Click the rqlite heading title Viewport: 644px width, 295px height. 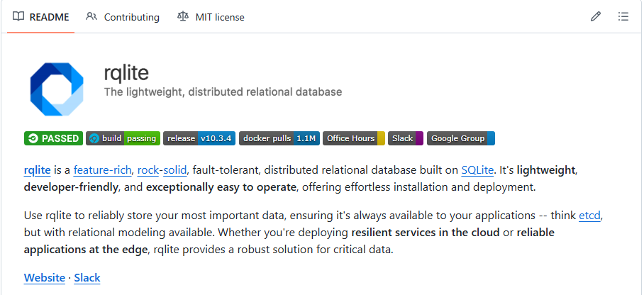tap(126, 74)
